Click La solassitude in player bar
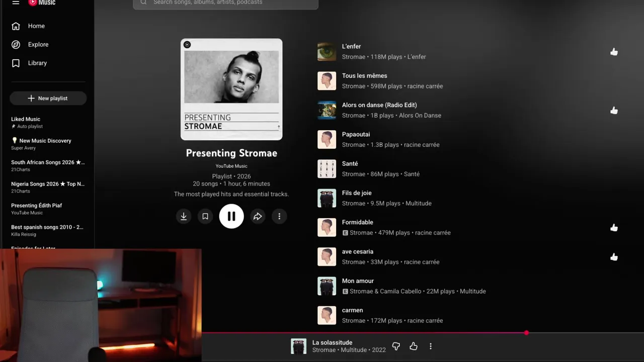Screen dimensions: 644x362 tap(332, 343)
